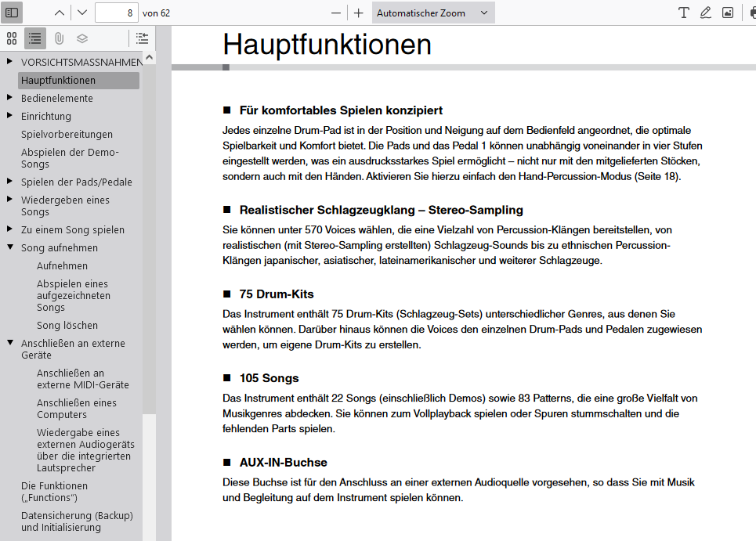Click heading Für komfortables Spielen konzipiert
756x541 pixels.
coord(341,110)
